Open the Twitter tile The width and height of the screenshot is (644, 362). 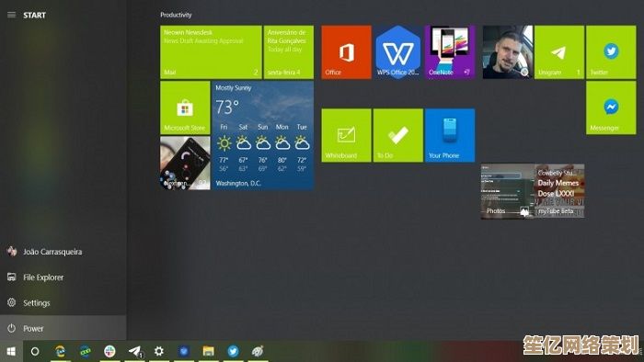pyautogui.click(x=611, y=52)
